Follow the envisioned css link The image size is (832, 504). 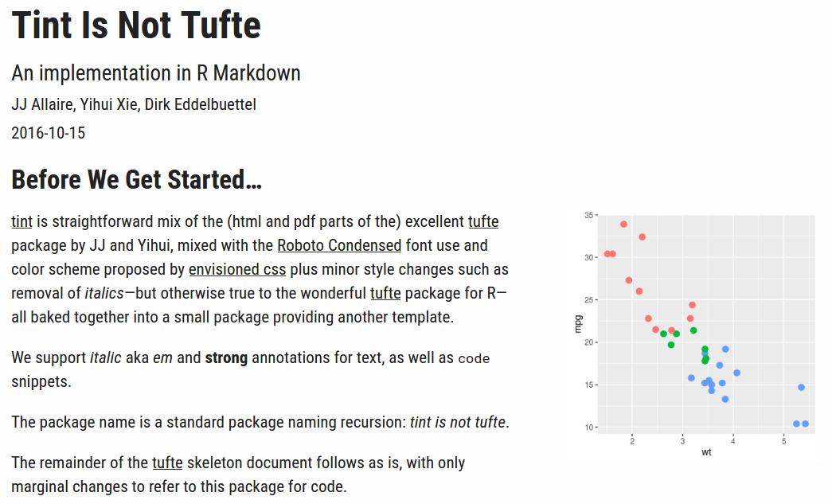tap(237, 269)
